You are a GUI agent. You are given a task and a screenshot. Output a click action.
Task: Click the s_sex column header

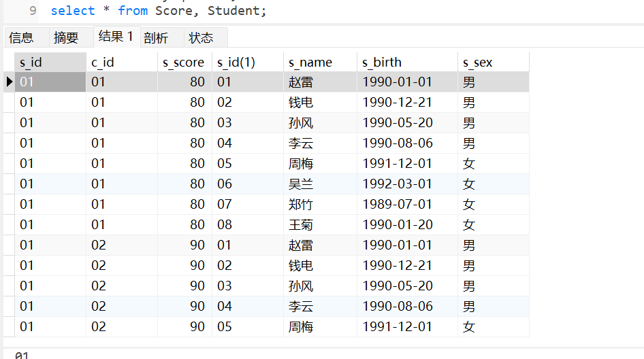494,63
